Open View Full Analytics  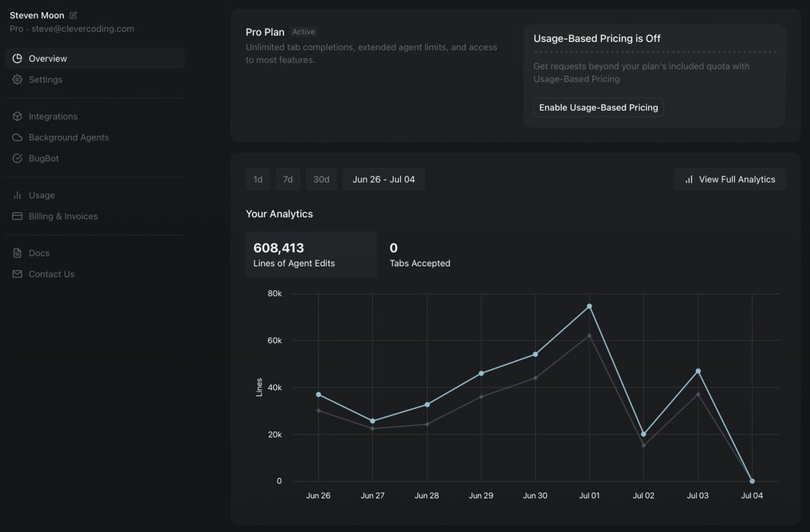pos(729,179)
